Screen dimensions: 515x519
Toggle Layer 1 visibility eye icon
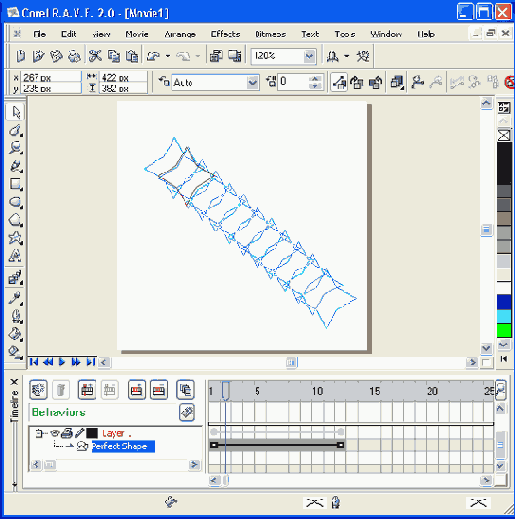[55, 433]
